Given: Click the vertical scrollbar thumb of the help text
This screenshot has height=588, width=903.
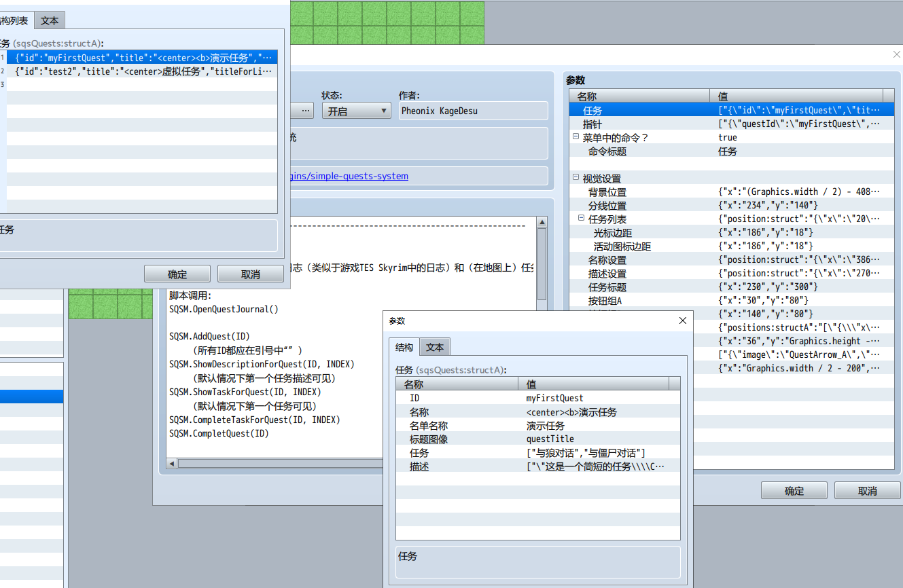Looking at the screenshot, I should pyautogui.click(x=542, y=263).
